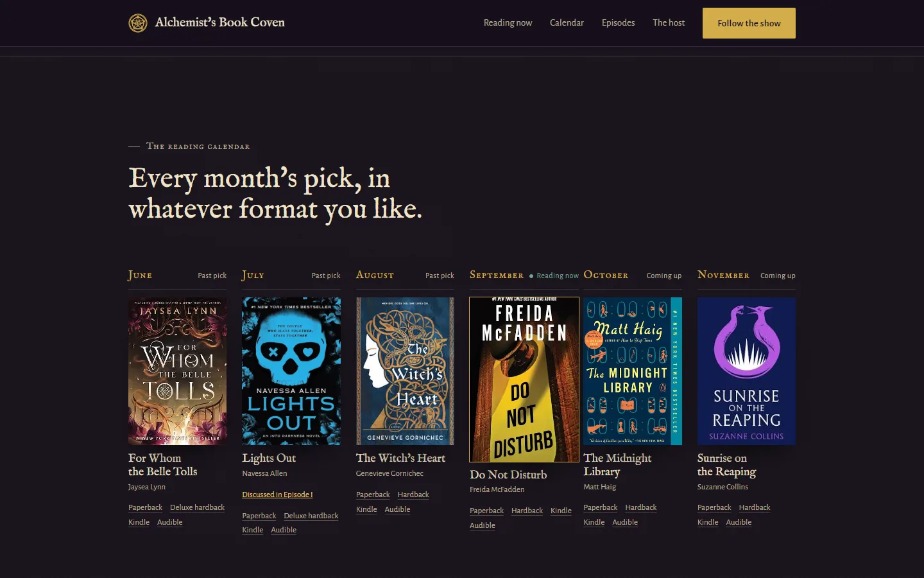Go to the Calendar nav item
Viewport: 924px width, 578px height.
567,23
